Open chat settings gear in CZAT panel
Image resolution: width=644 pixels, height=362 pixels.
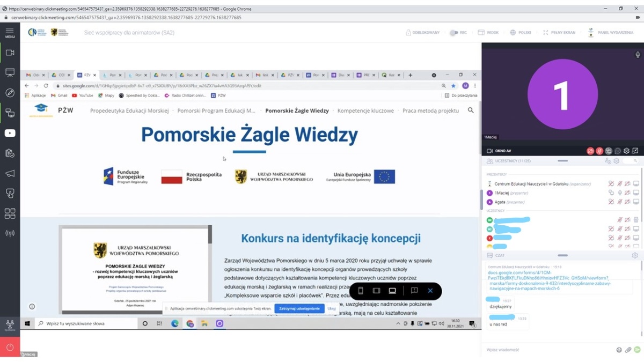[635, 256]
